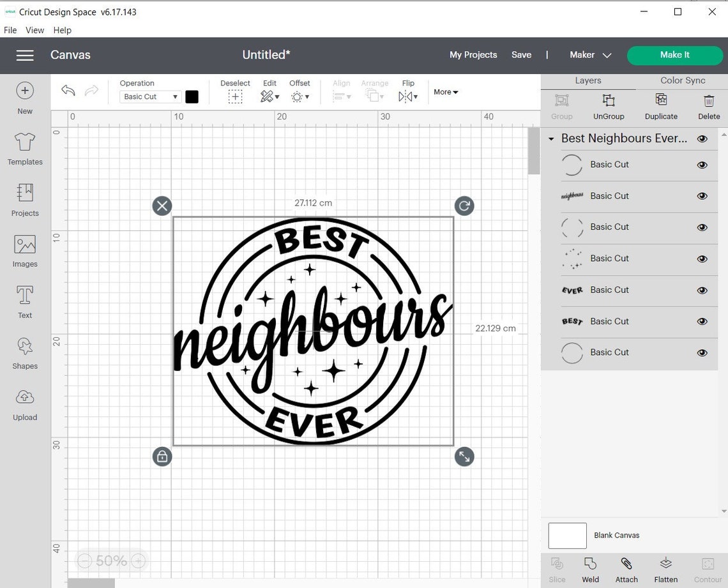Open the Shapes tool
728x588 pixels.
click(x=24, y=353)
